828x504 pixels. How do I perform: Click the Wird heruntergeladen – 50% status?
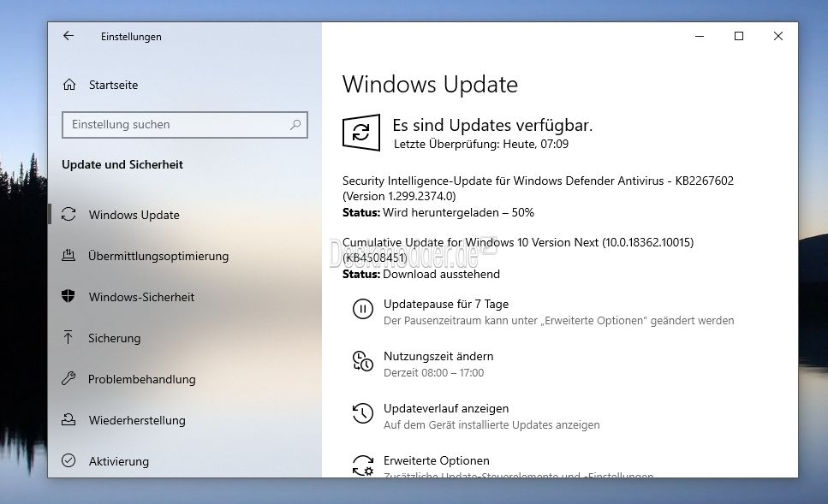458,213
